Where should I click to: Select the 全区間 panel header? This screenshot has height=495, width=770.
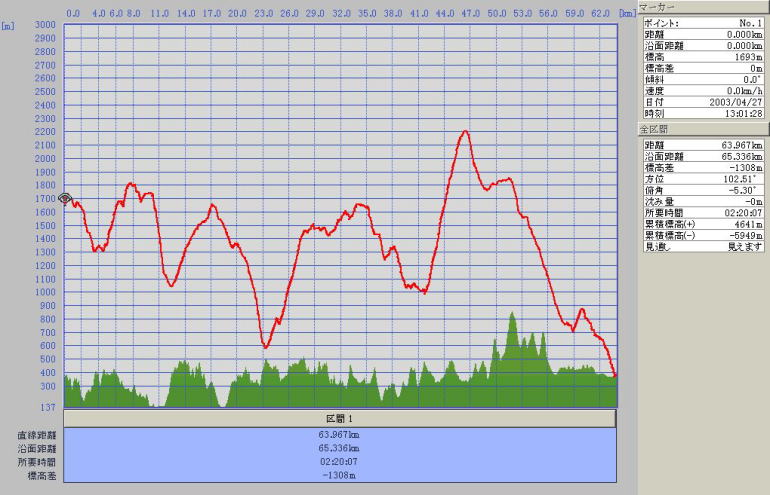[702, 130]
